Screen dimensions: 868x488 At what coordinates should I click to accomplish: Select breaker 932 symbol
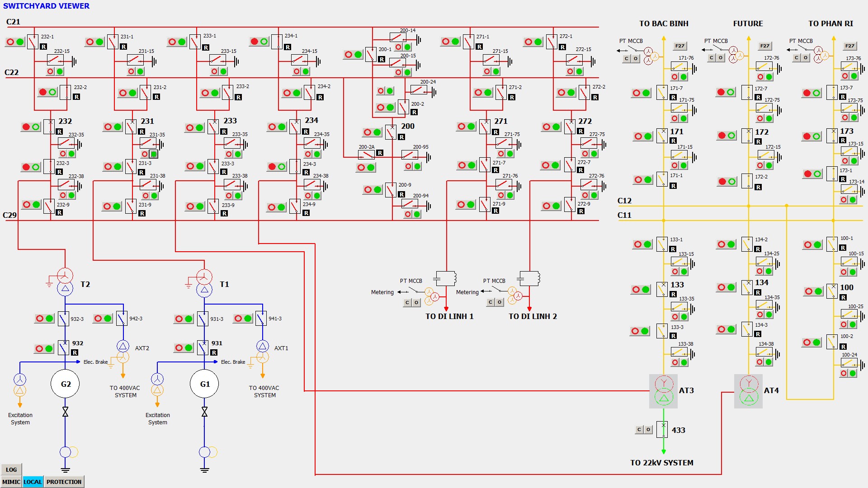coord(64,348)
